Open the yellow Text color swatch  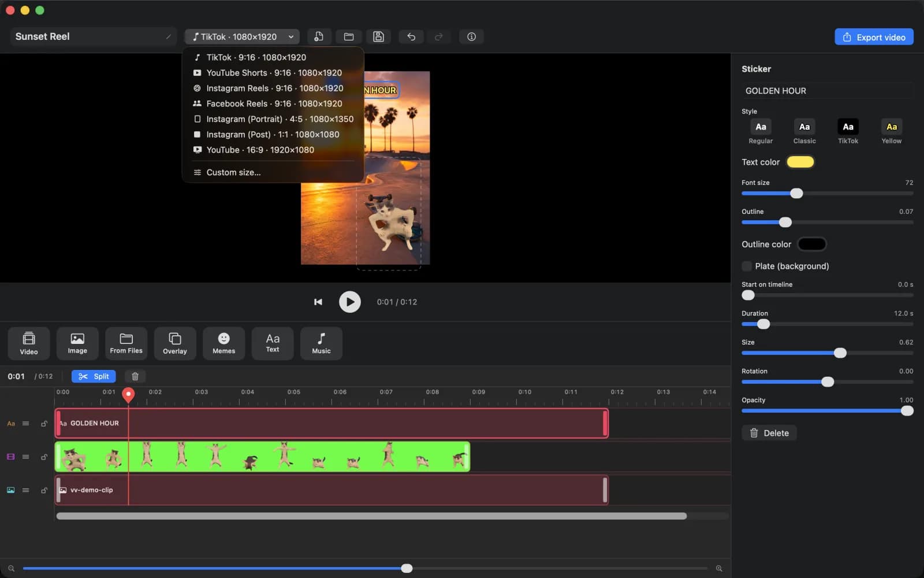(x=800, y=162)
